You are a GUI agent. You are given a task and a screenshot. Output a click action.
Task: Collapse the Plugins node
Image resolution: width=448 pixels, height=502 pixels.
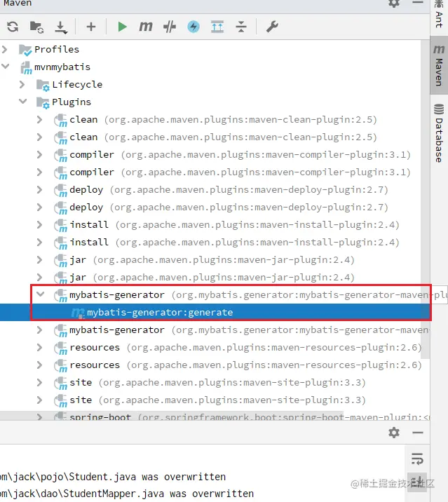[22, 102]
